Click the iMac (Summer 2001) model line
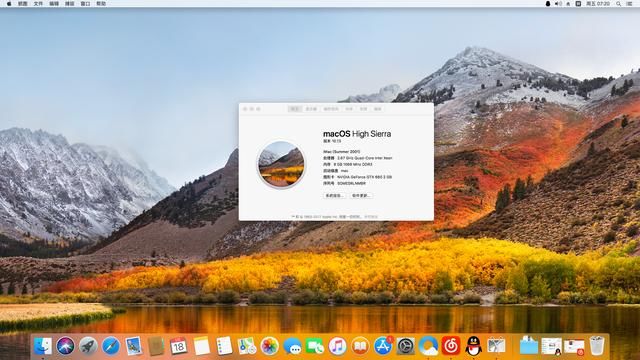This screenshot has width=640, height=360. (342, 151)
